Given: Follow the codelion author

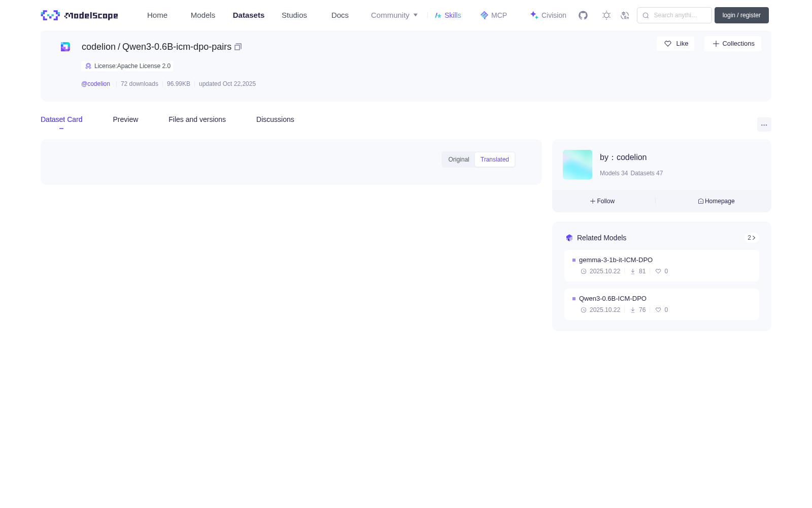Looking at the screenshot, I should pos(602,201).
